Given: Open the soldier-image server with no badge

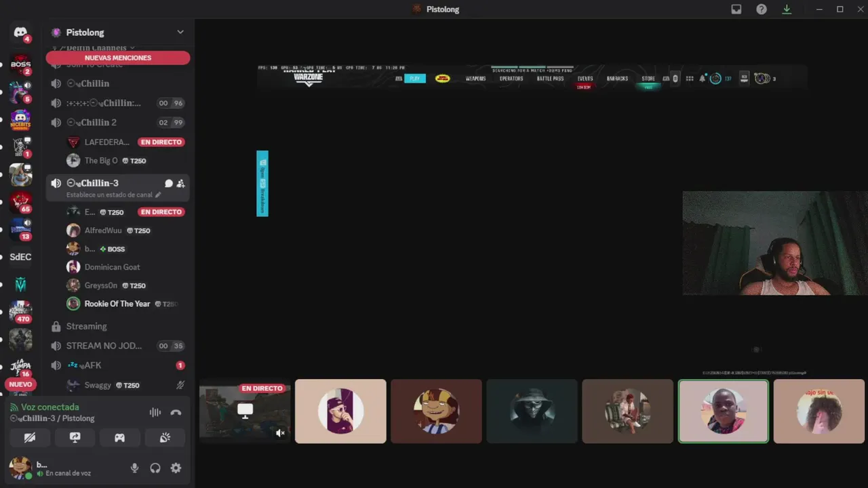Looking at the screenshot, I should pyautogui.click(x=20, y=339).
